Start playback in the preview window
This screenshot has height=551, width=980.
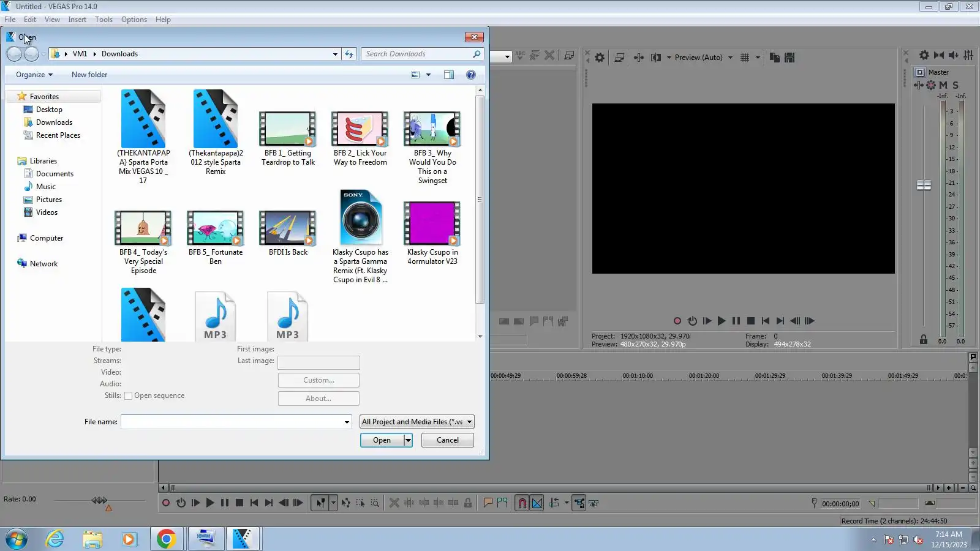[722, 321]
